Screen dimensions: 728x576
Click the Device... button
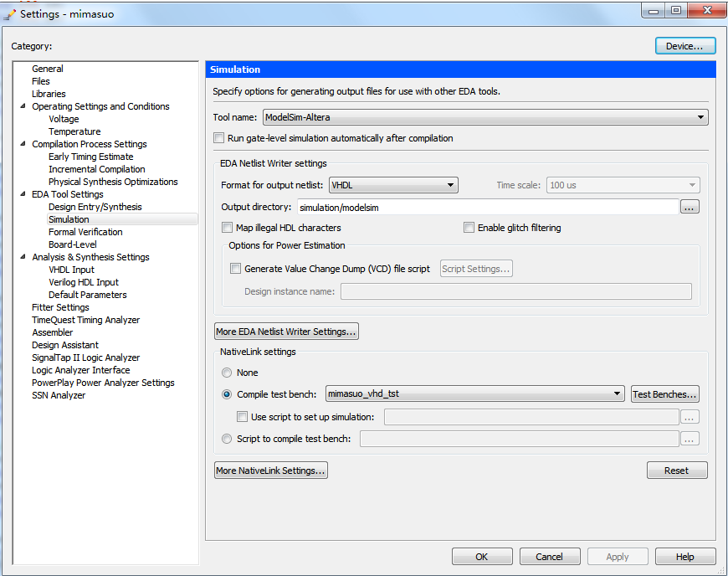click(x=685, y=46)
